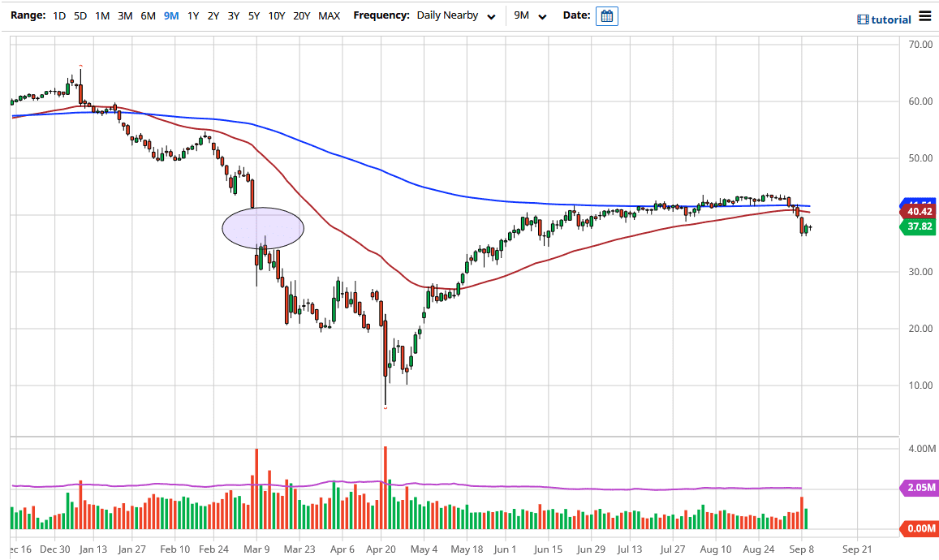
Task: Click the green 37.82 price label
Action: point(918,227)
